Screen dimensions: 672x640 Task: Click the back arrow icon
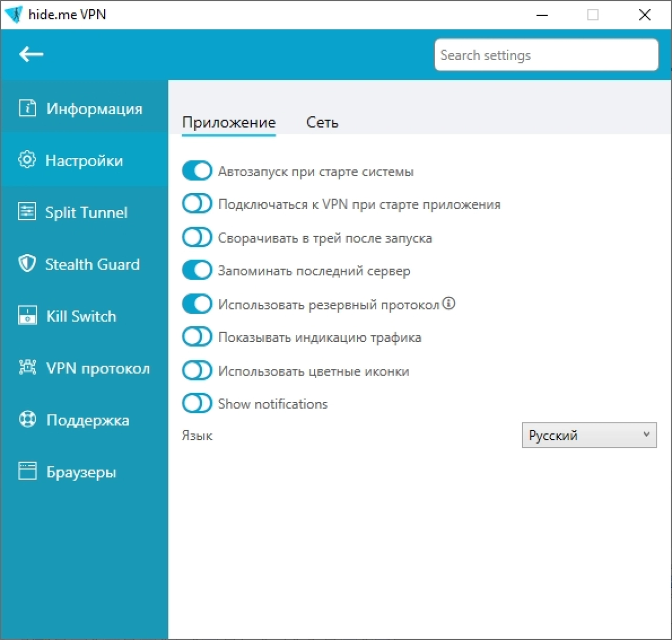coord(31,54)
